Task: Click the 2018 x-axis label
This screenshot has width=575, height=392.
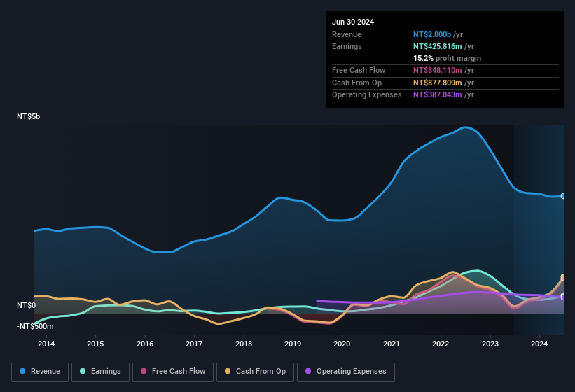Action: [x=244, y=344]
